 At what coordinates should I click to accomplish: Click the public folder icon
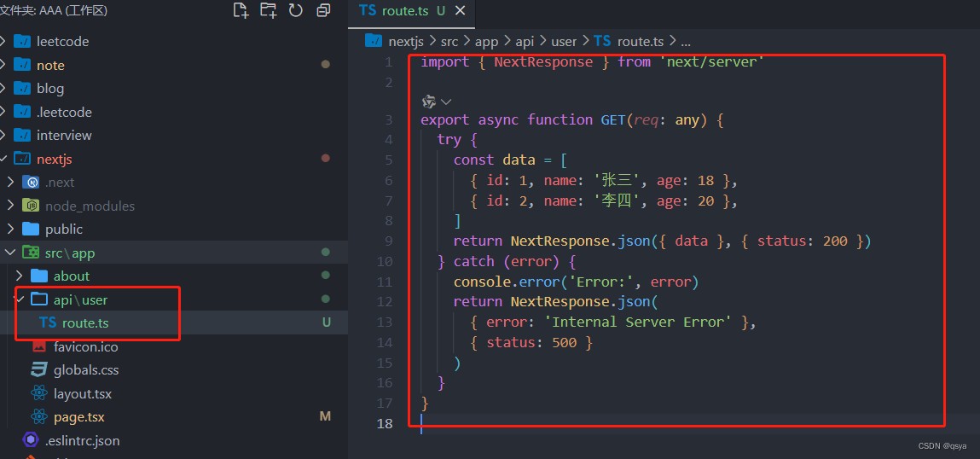[31, 229]
